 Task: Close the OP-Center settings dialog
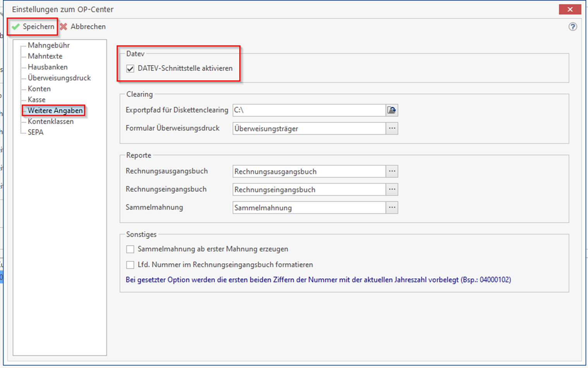(569, 9)
